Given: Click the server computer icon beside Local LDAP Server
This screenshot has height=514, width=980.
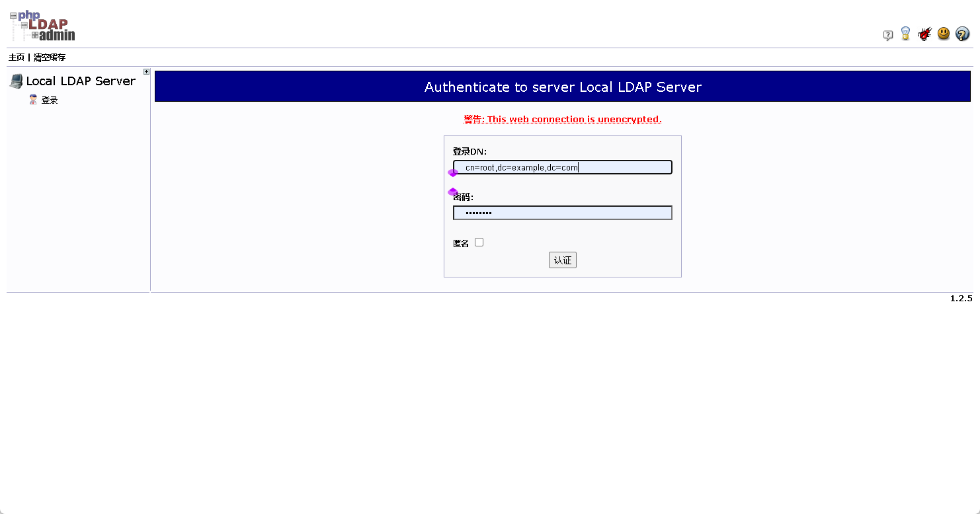Looking at the screenshot, I should [16, 81].
